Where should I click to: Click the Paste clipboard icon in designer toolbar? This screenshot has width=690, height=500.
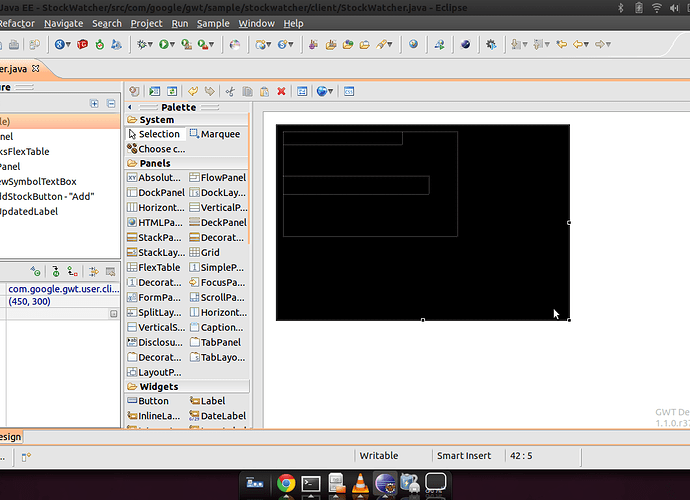264,91
